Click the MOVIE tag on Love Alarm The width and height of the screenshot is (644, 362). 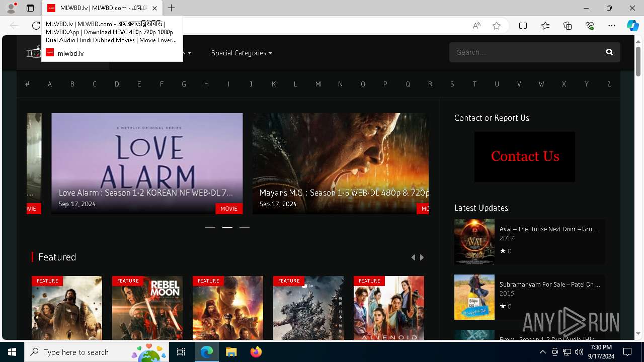coord(229,209)
